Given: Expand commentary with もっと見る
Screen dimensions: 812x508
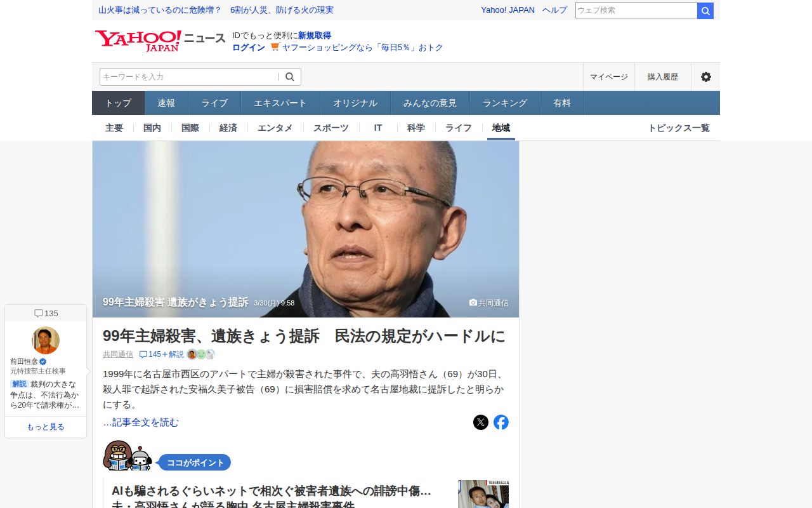Looking at the screenshot, I should click(x=46, y=427).
